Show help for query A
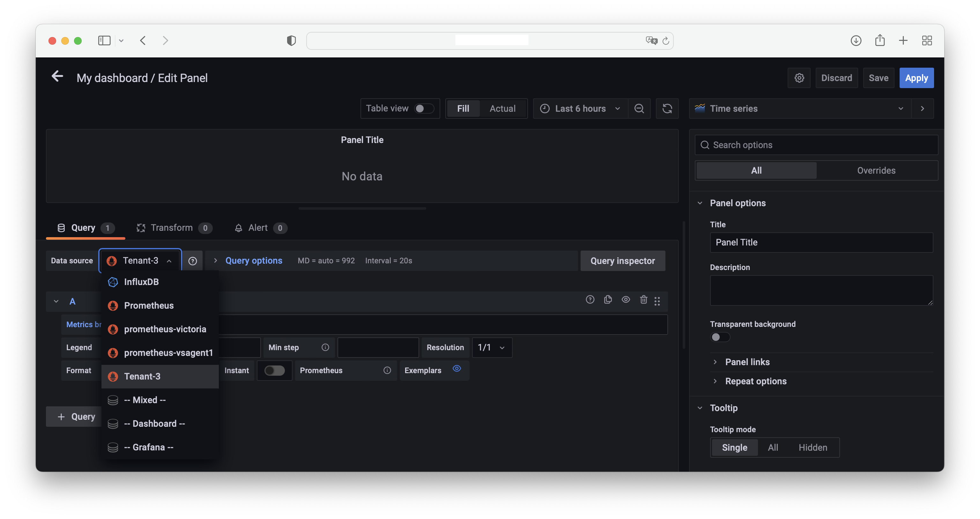 [590, 300]
